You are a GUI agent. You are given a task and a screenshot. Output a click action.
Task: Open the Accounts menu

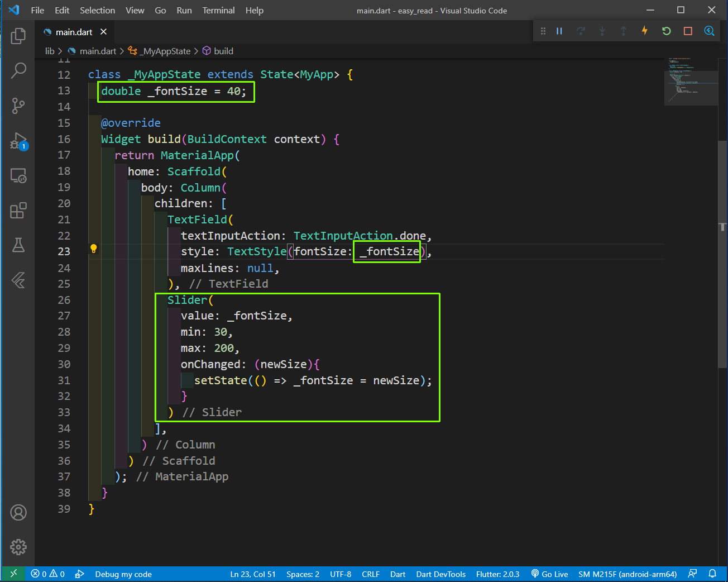coord(18,512)
